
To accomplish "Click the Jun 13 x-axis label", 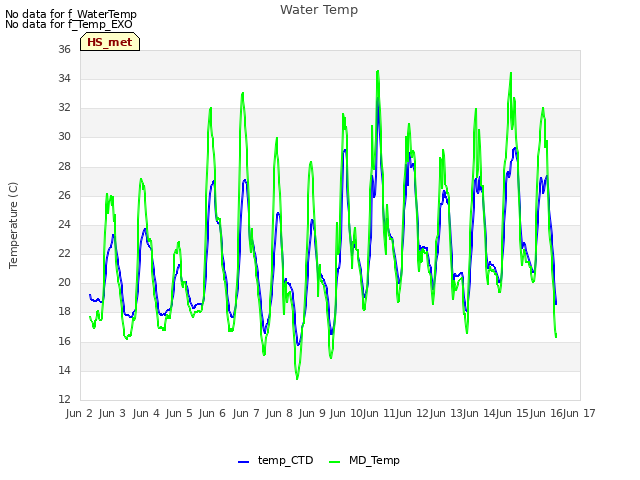I will 446,413.
